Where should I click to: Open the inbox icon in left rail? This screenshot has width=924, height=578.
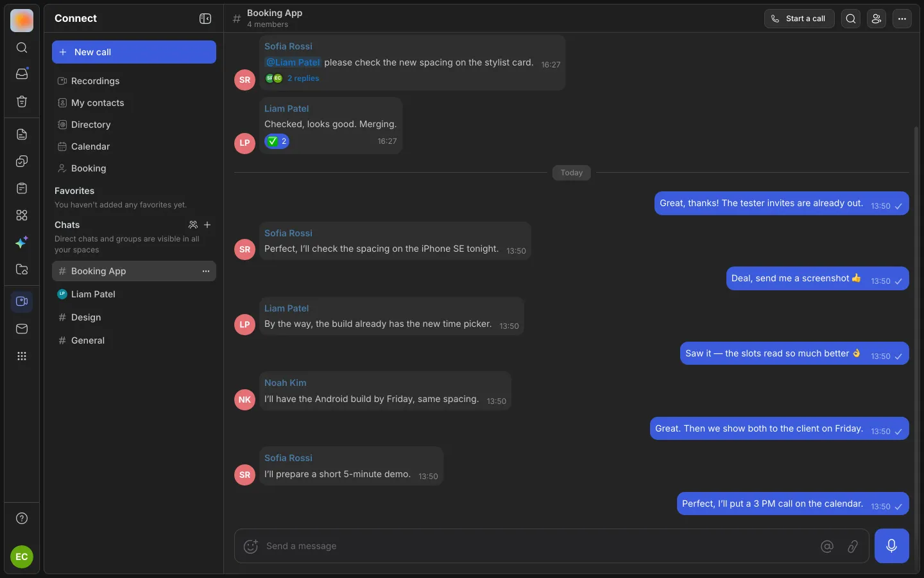coord(22,74)
